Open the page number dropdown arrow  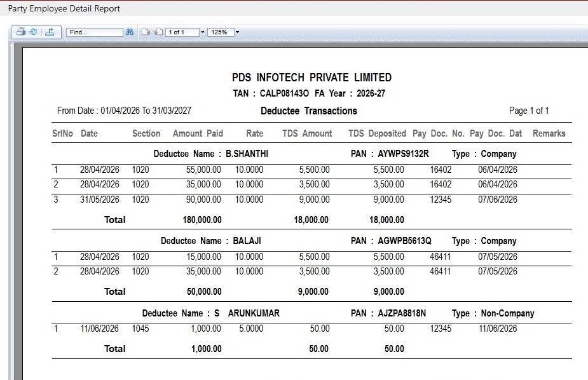[x=203, y=32]
